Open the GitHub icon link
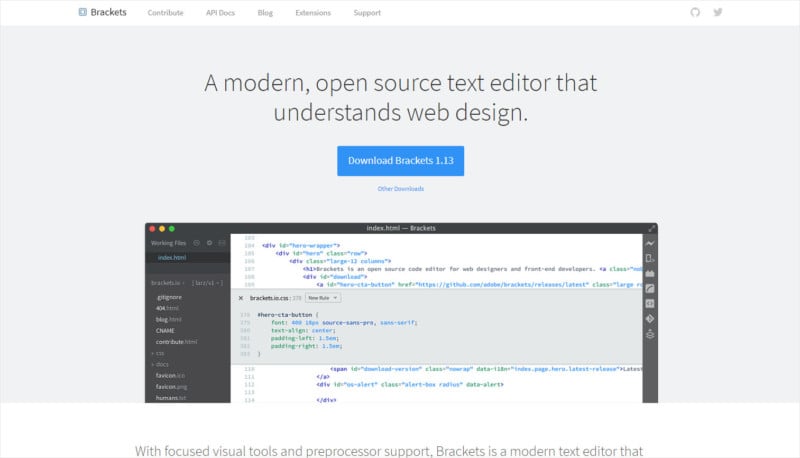800x458 pixels. pos(695,12)
